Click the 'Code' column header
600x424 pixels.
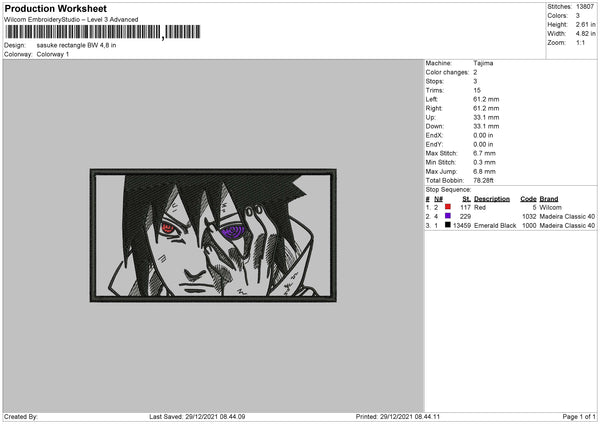click(528, 199)
